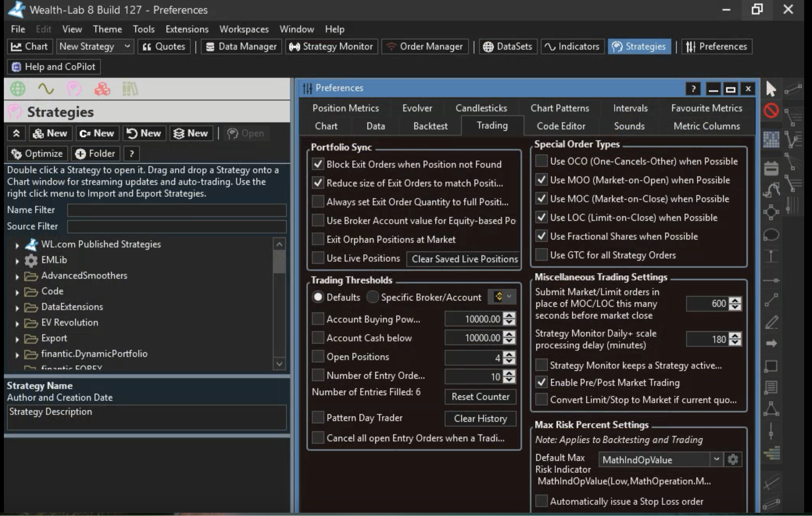This screenshot has height=516, width=812.
Task: Click the red building blocks icon
Action: [x=102, y=89]
